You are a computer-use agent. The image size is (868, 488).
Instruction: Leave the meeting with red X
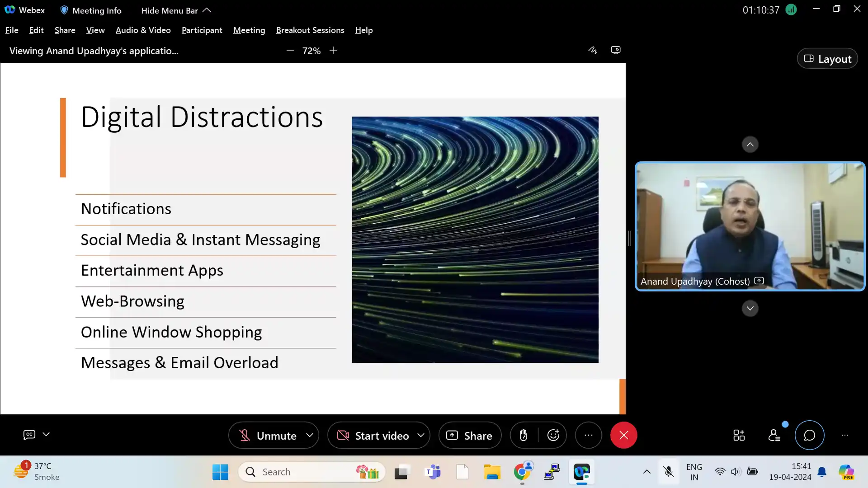click(x=623, y=435)
